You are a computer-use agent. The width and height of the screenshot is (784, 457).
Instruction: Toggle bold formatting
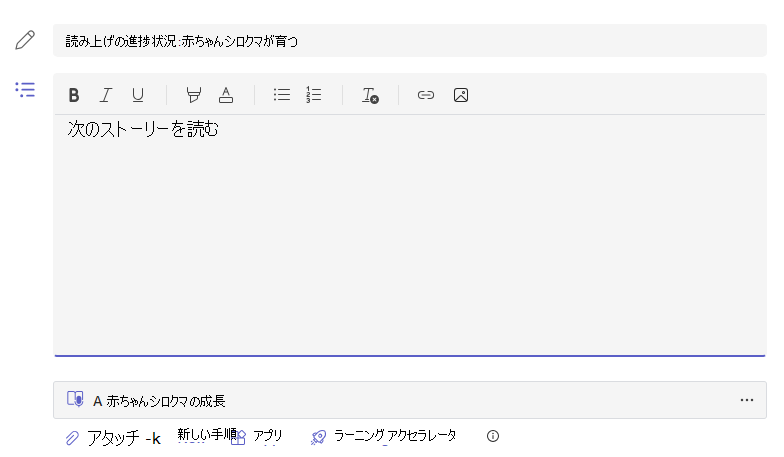point(74,95)
